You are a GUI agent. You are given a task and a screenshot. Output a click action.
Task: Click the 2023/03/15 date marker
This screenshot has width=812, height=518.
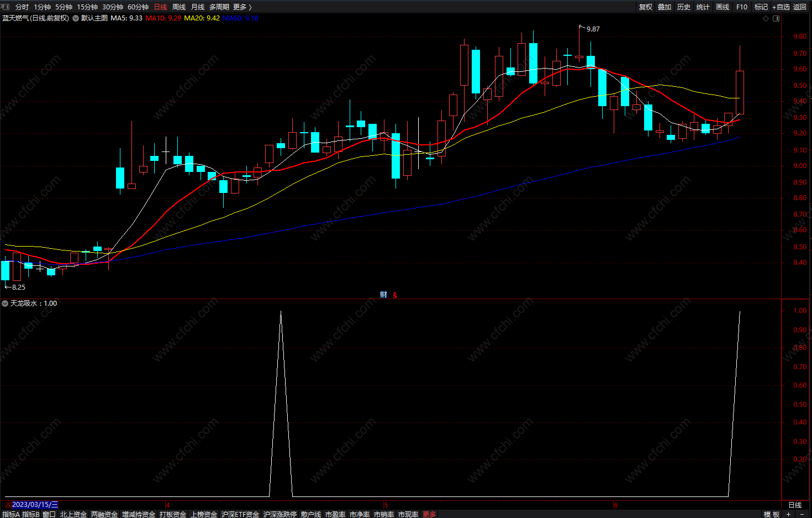[x=35, y=505]
